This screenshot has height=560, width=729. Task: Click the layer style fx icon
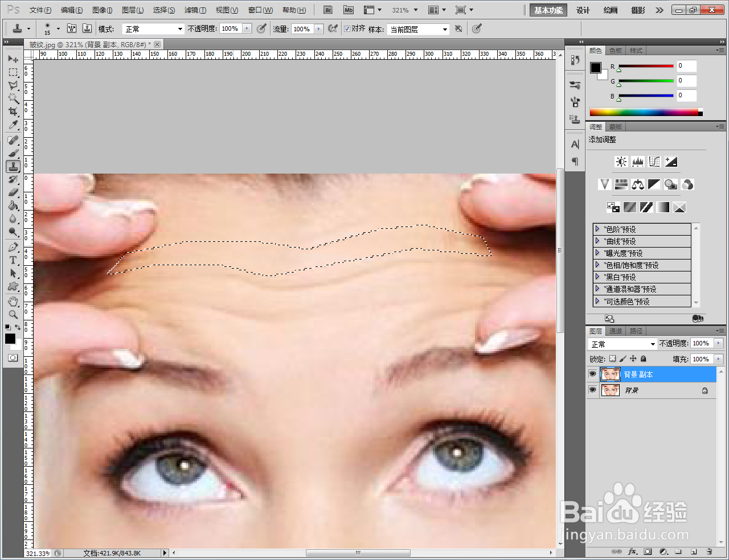click(x=632, y=551)
